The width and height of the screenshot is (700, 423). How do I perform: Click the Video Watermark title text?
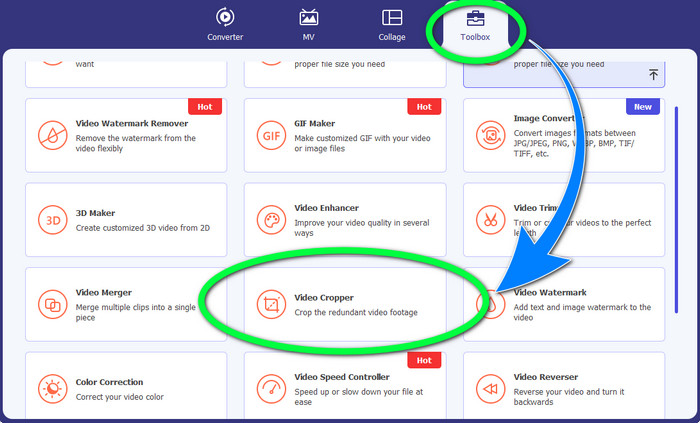coord(550,293)
